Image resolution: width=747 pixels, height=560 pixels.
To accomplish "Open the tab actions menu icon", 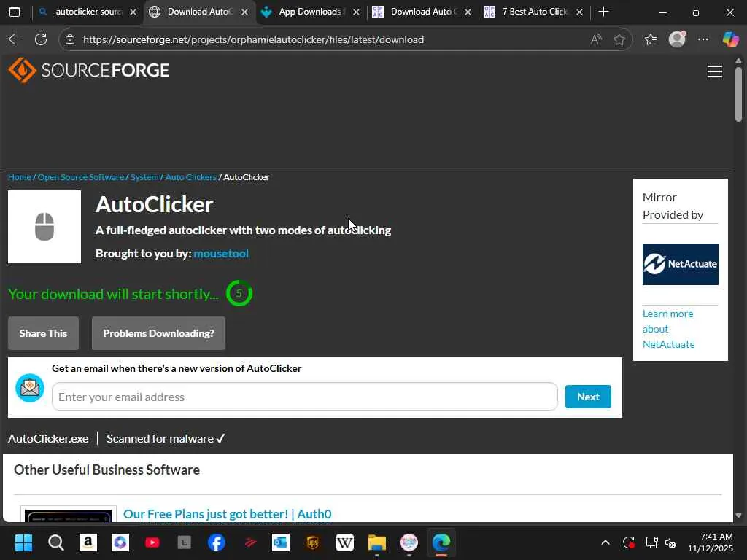I will click(x=15, y=12).
